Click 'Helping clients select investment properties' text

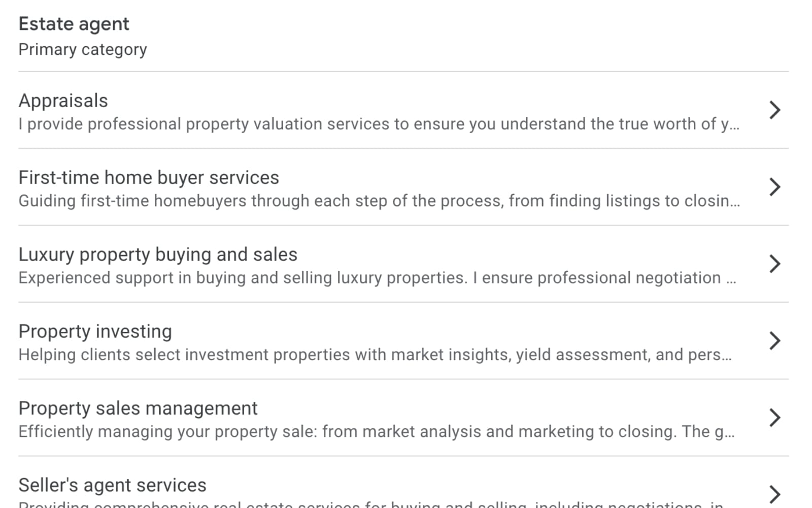coord(375,355)
